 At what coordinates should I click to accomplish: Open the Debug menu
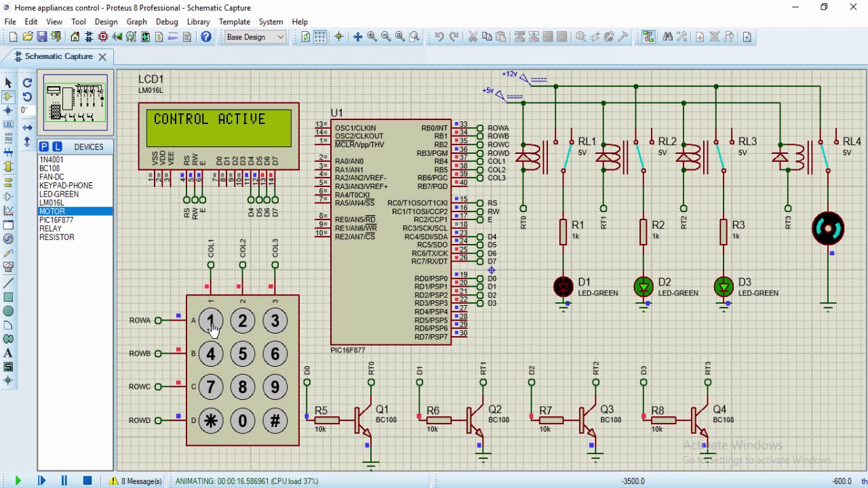point(167,22)
